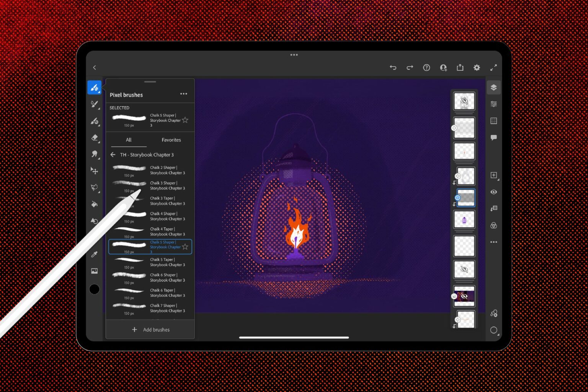Select the Paint Fill tool
588x392 pixels.
click(95, 204)
